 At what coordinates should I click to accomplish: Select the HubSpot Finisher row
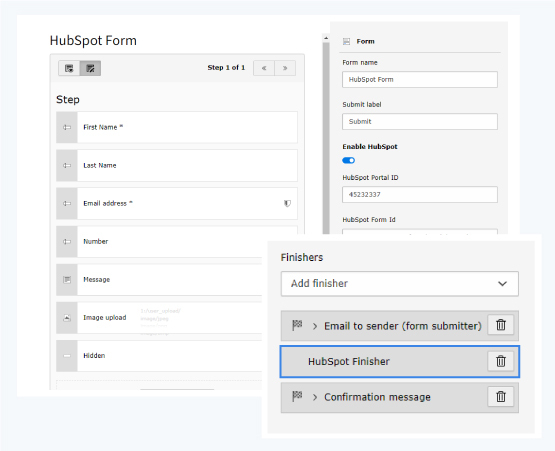[400, 361]
